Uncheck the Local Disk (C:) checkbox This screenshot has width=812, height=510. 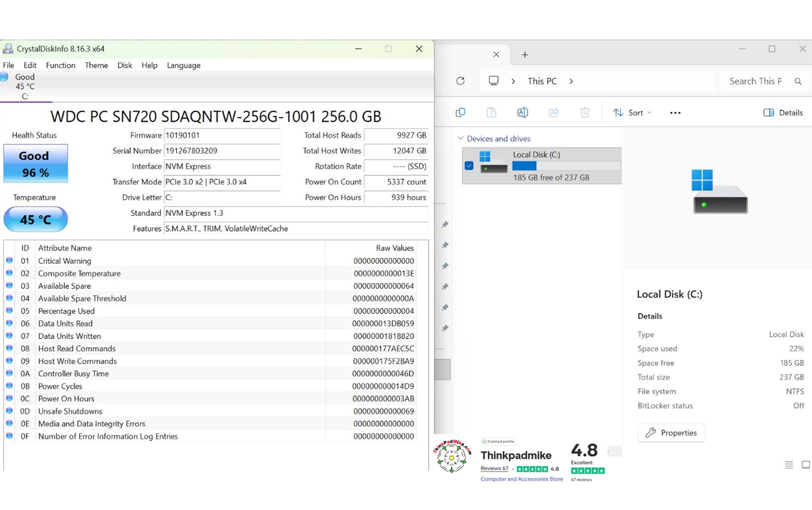point(469,166)
